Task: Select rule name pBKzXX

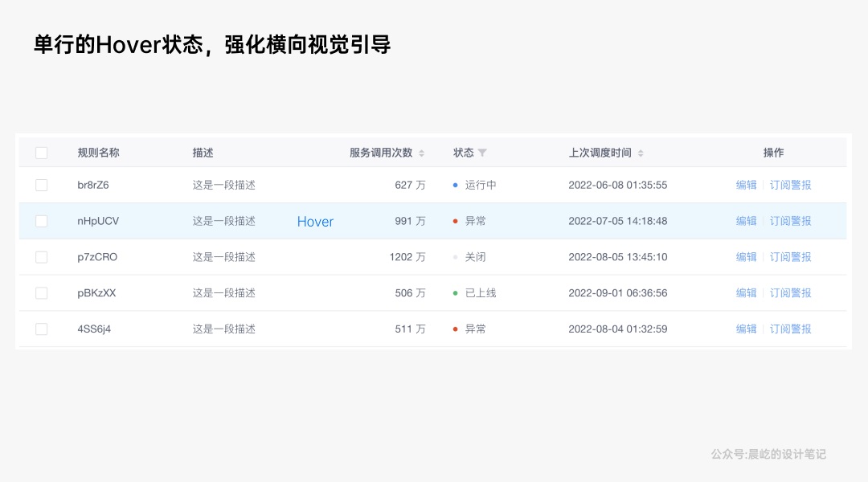Action: coord(96,293)
